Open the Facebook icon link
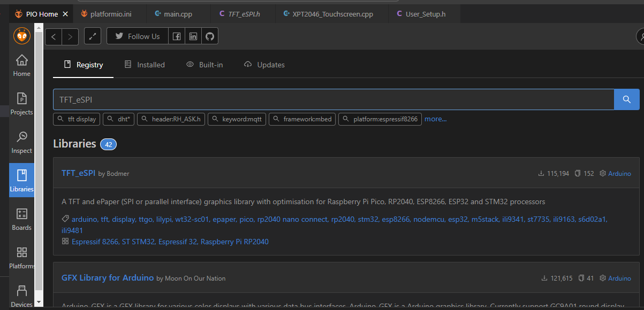The width and height of the screenshot is (644, 310). [177, 36]
